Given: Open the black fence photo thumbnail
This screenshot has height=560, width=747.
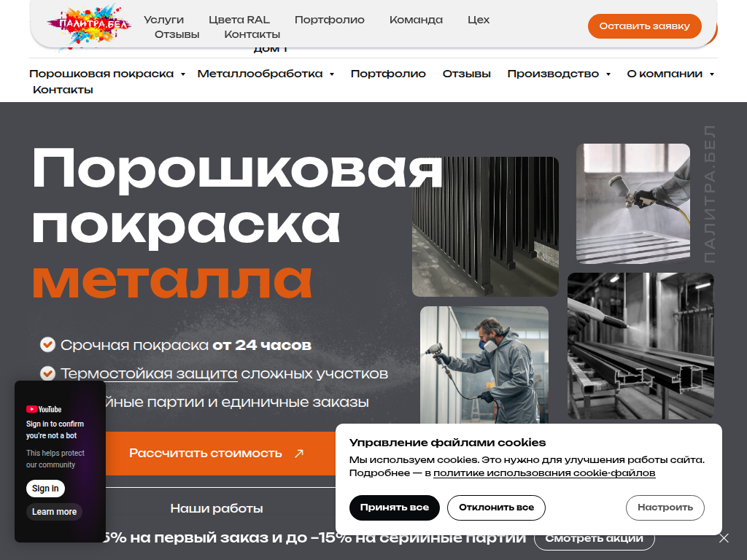Looking at the screenshot, I should tap(485, 227).
